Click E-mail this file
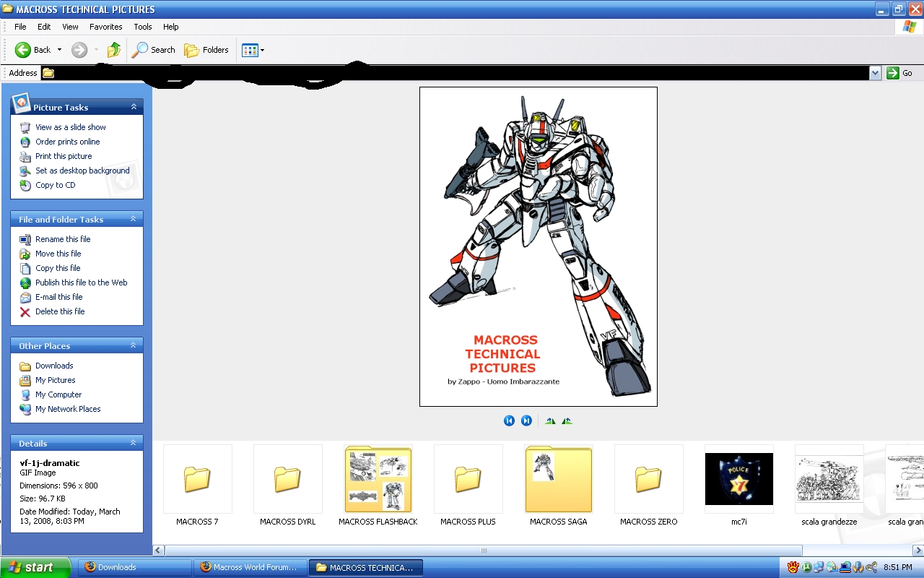Image resolution: width=924 pixels, height=578 pixels. point(58,297)
